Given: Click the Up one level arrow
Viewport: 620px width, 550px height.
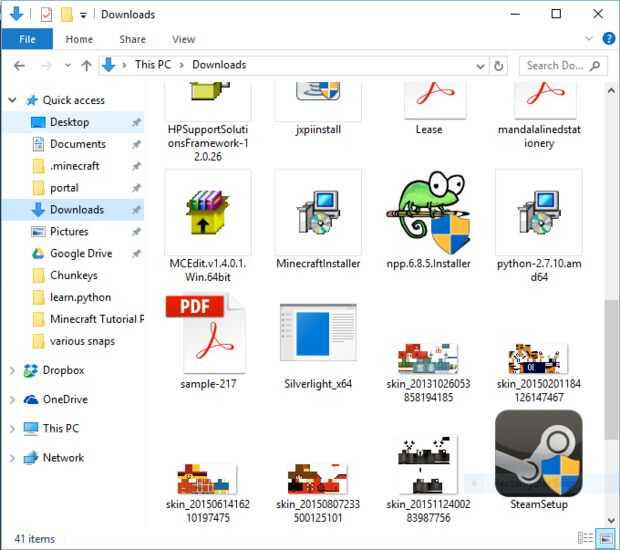Looking at the screenshot, I should coord(86,66).
